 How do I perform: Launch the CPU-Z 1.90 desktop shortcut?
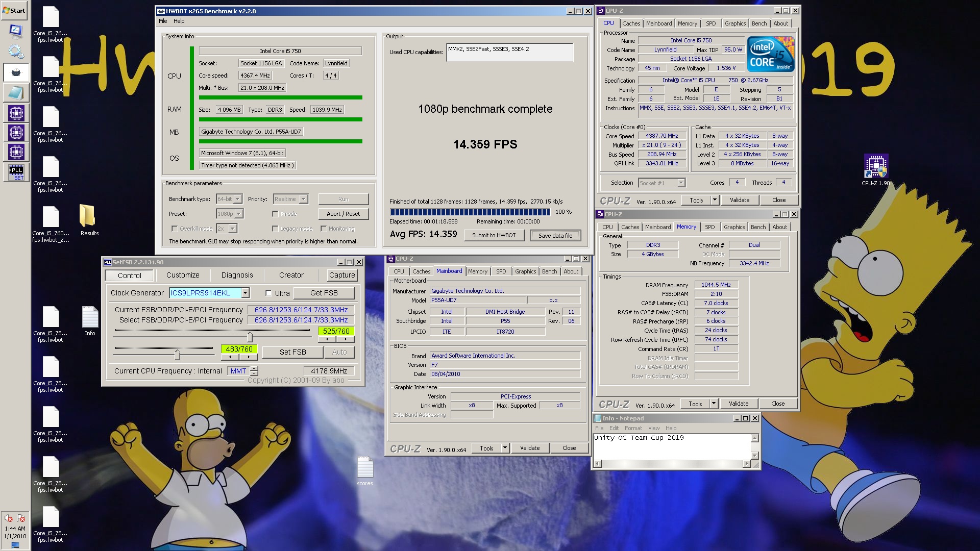876,170
